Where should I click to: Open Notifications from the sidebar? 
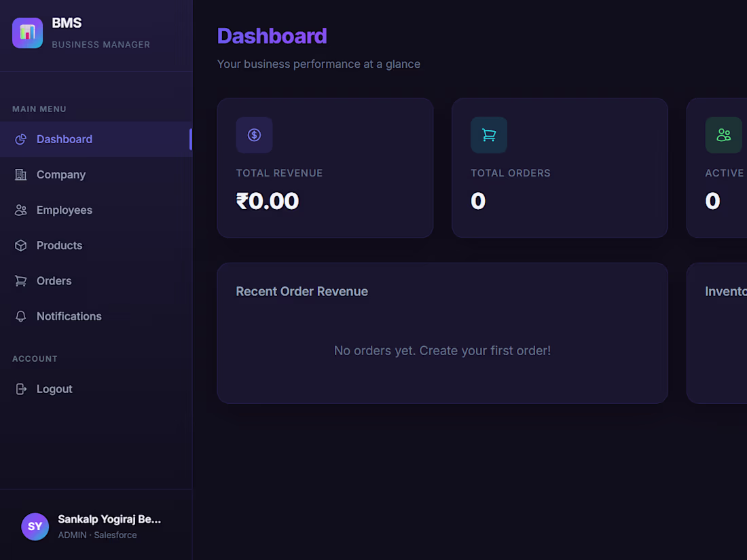tap(69, 316)
